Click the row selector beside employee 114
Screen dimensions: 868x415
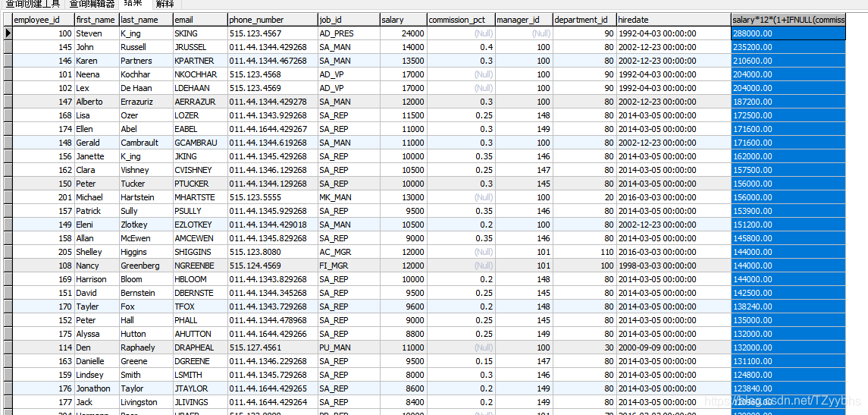point(7,347)
